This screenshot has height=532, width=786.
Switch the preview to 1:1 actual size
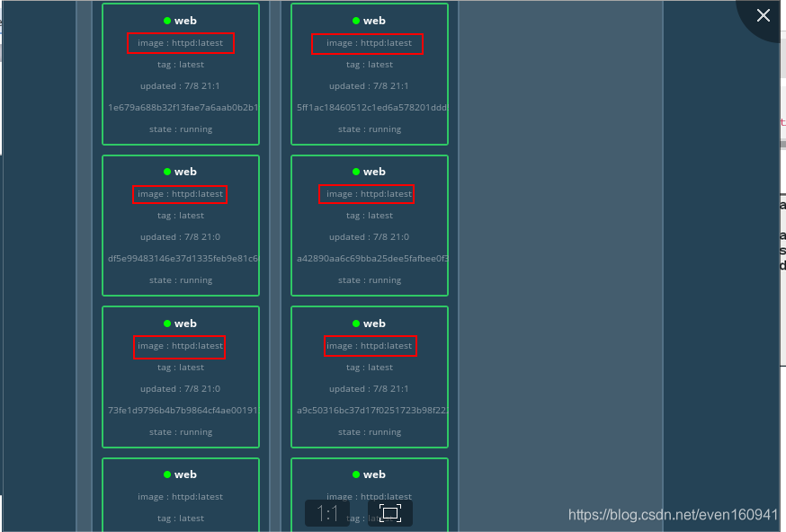coord(327,513)
